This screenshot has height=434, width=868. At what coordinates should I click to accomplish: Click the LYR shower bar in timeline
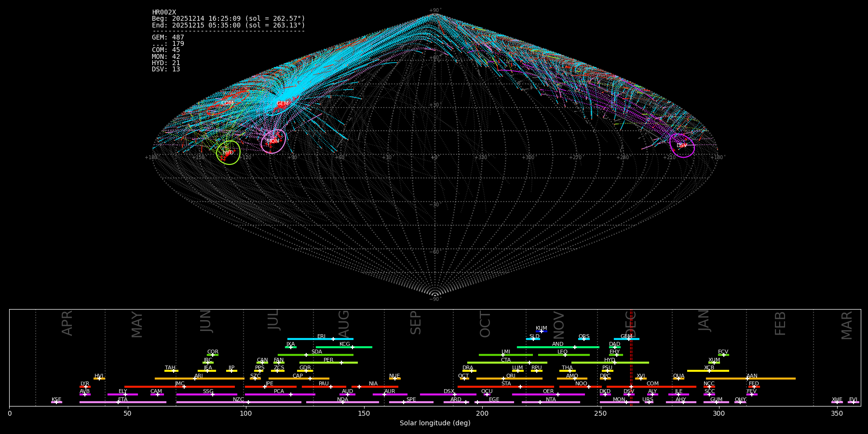tap(85, 386)
